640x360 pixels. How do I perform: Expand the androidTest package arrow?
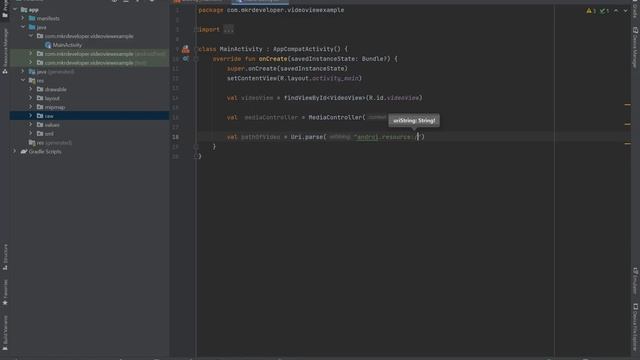click(31, 53)
